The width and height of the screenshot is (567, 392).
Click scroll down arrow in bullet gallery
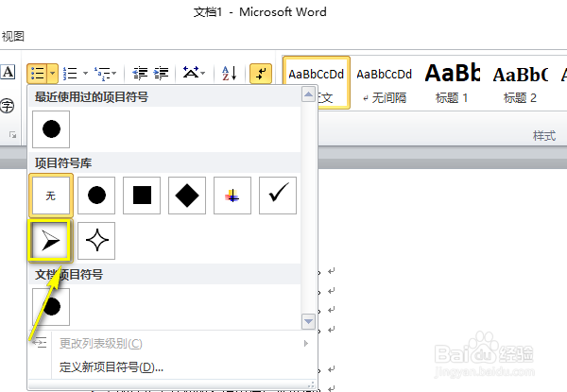pos(308,321)
